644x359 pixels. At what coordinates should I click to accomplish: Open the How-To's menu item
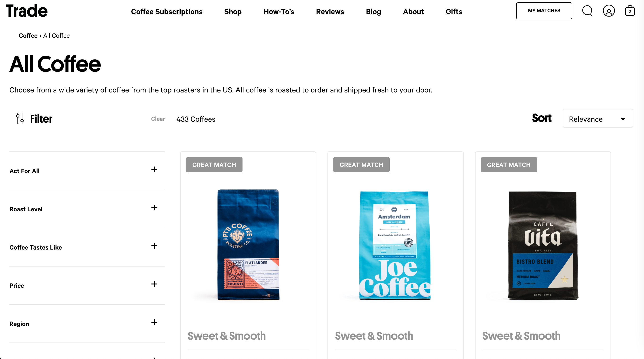[279, 12]
